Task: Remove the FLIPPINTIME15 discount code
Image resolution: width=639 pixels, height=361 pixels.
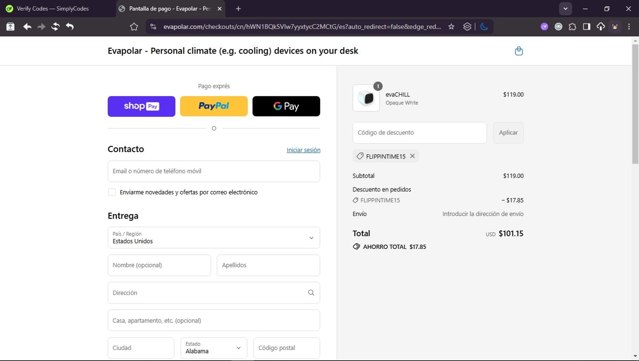Action: click(412, 156)
